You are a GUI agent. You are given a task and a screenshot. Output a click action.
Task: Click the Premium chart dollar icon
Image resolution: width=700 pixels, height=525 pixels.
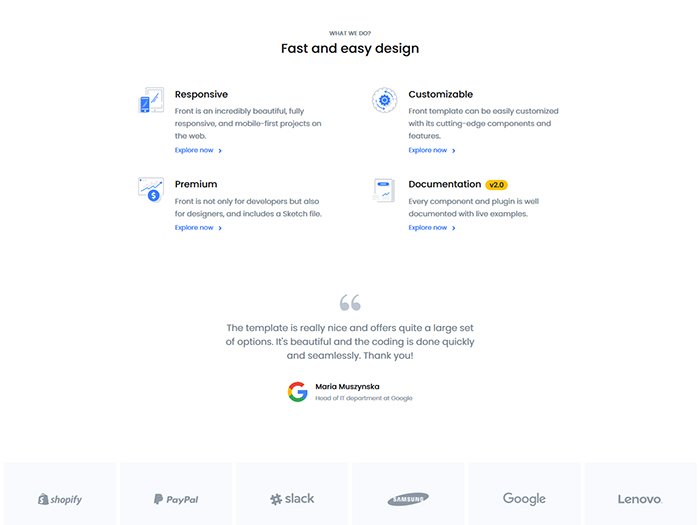pos(150,189)
